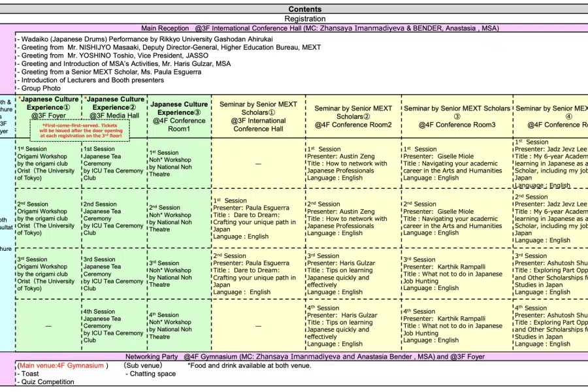Select Jadz Jevz Lee's 2nd Session seminar cell

point(551,218)
